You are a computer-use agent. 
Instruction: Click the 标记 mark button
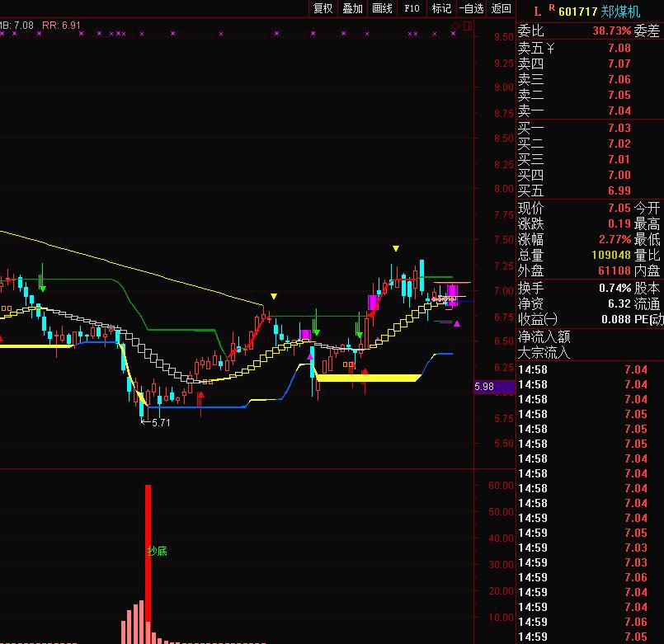[441, 8]
